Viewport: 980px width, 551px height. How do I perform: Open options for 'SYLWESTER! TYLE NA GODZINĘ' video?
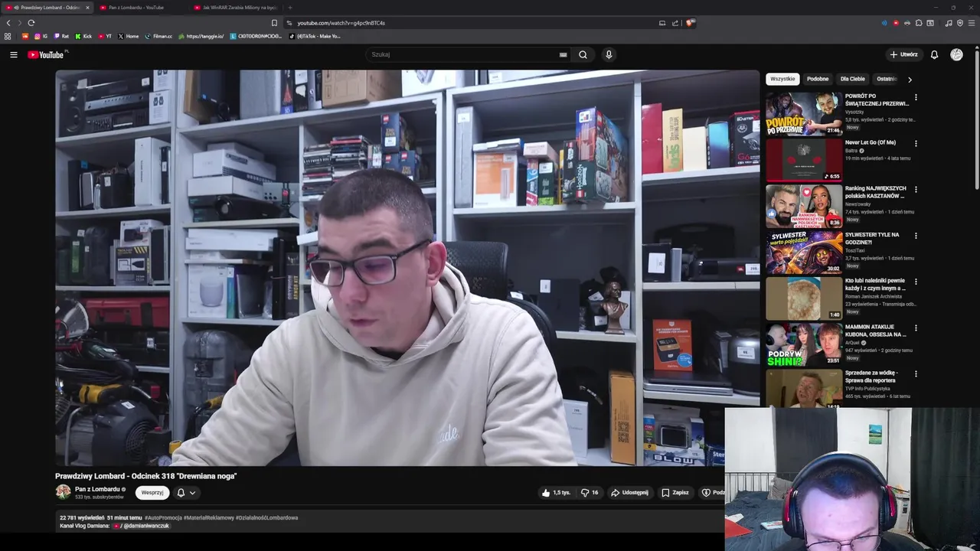916,235
